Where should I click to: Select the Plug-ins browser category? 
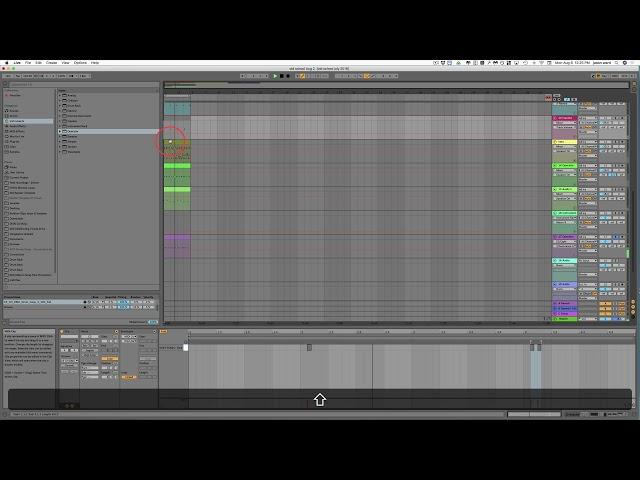pyautogui.click(x=15, y=142)
